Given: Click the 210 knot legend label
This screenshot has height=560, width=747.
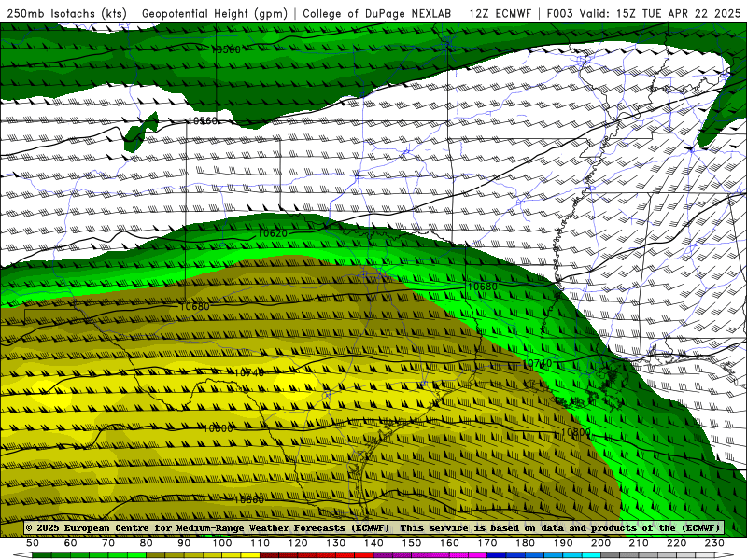Looking at the screenshot, I should [639, 543].
